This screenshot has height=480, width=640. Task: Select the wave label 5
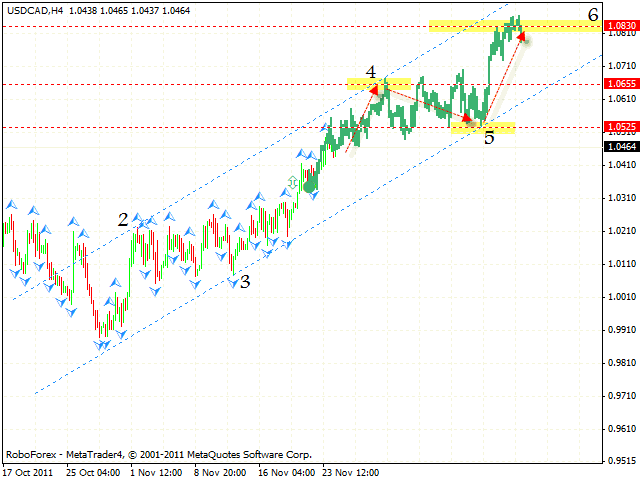(489, 138)
